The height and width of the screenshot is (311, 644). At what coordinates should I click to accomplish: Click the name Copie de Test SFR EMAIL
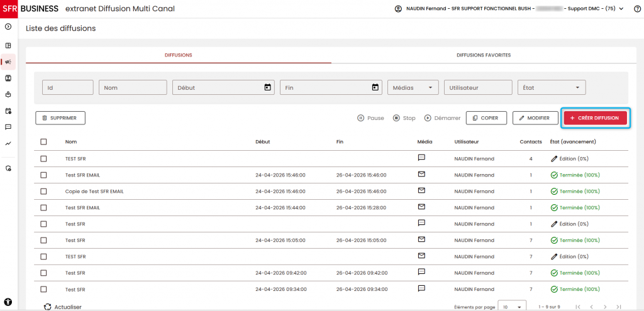[94, 191]
